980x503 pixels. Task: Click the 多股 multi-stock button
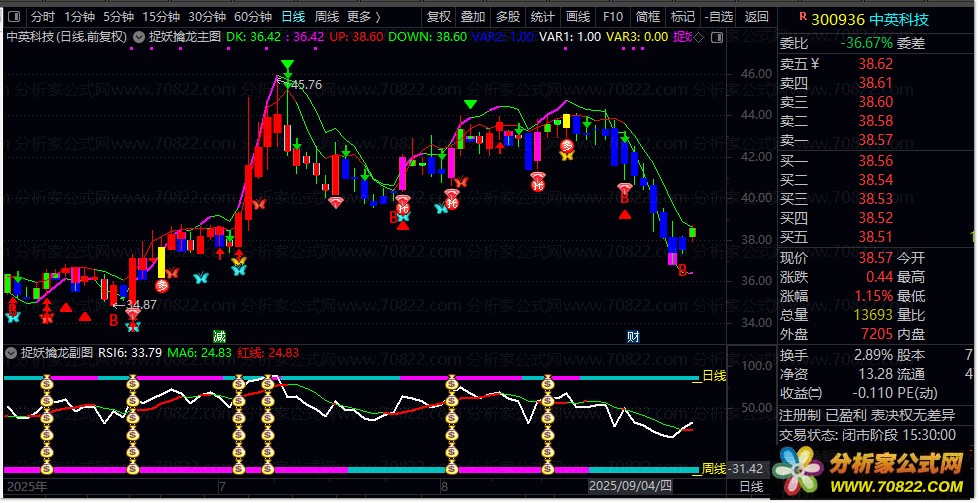(508, 17)
